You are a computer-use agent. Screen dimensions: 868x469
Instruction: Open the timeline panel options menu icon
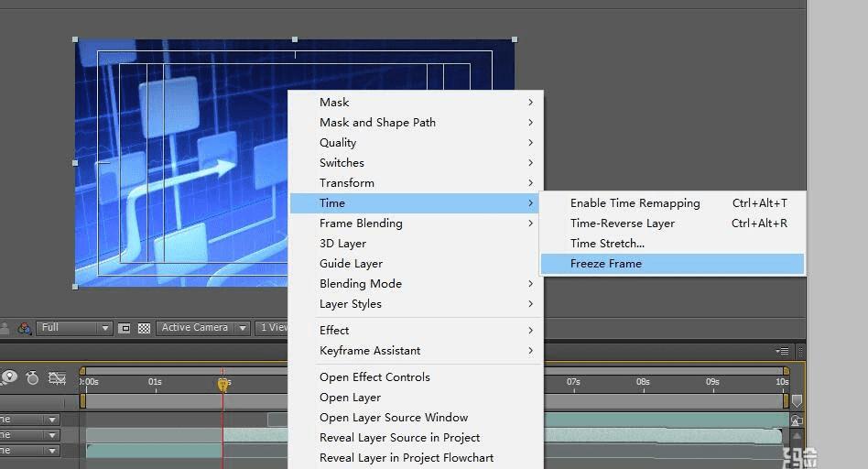782,352
